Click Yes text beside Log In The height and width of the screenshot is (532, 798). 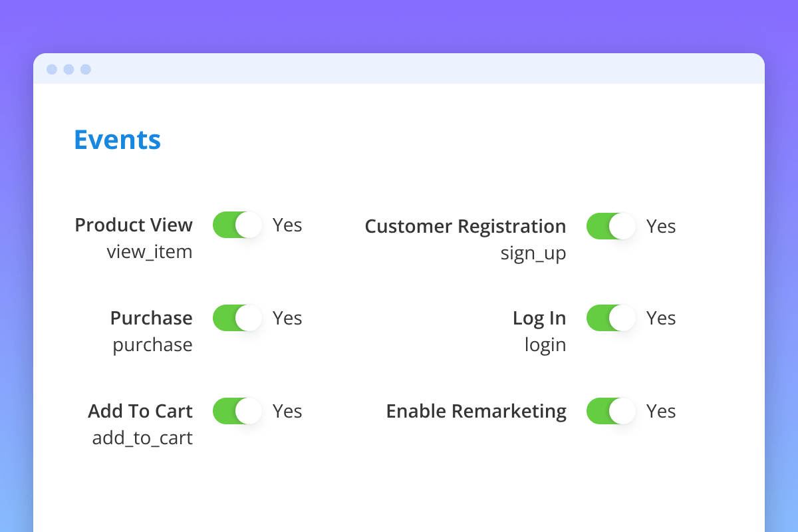661,319
